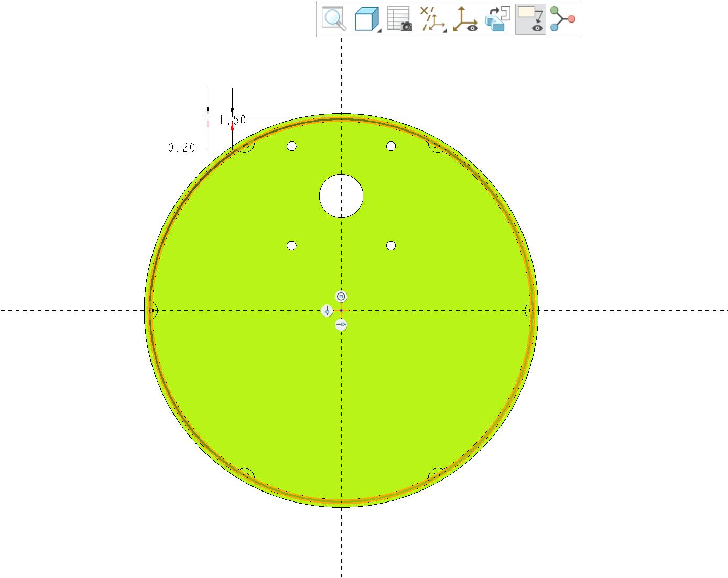Select the large circular hole in the plate
This screenshot has height=578, width=728.
(341, 196)
